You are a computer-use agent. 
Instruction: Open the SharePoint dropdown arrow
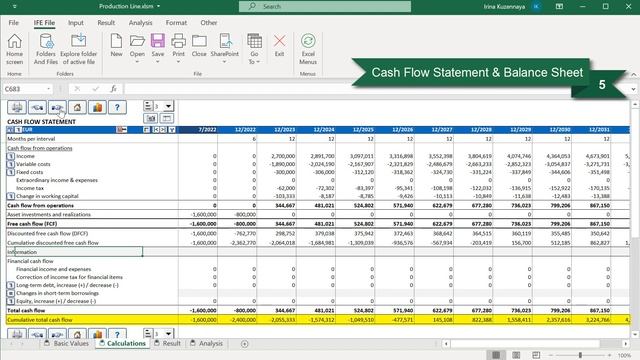coord(224,62)
